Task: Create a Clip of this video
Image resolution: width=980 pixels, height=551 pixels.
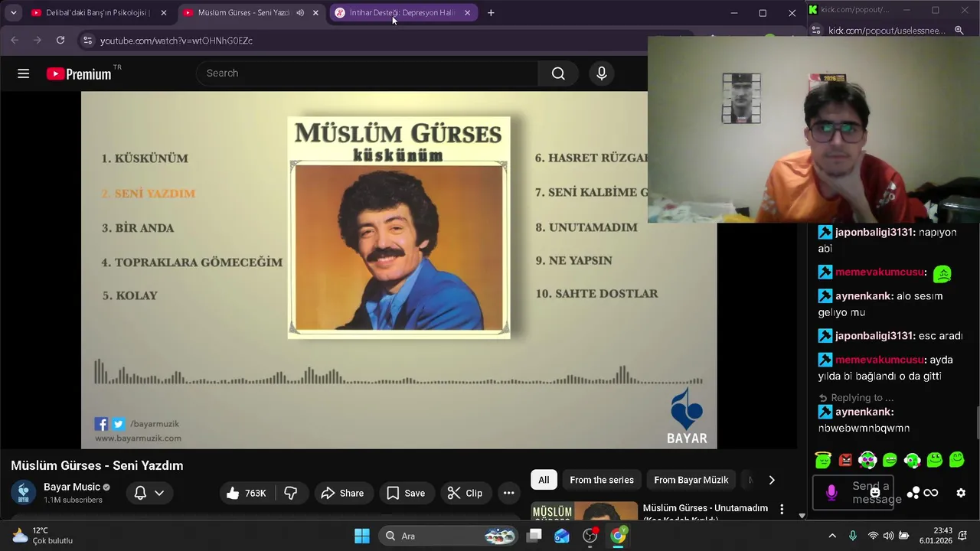Action: click(465, 493)
